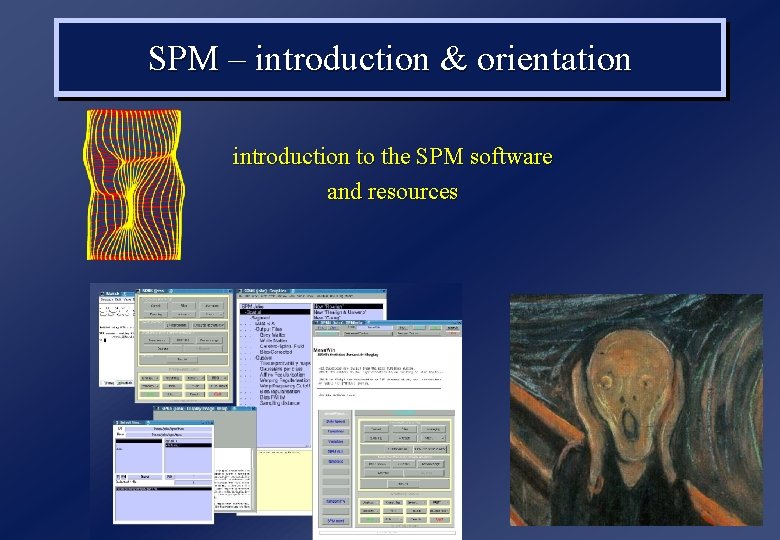This screenshot has width=780, height=540.
Task: Select the "Segment" tree row
Action: pos(261,318)
